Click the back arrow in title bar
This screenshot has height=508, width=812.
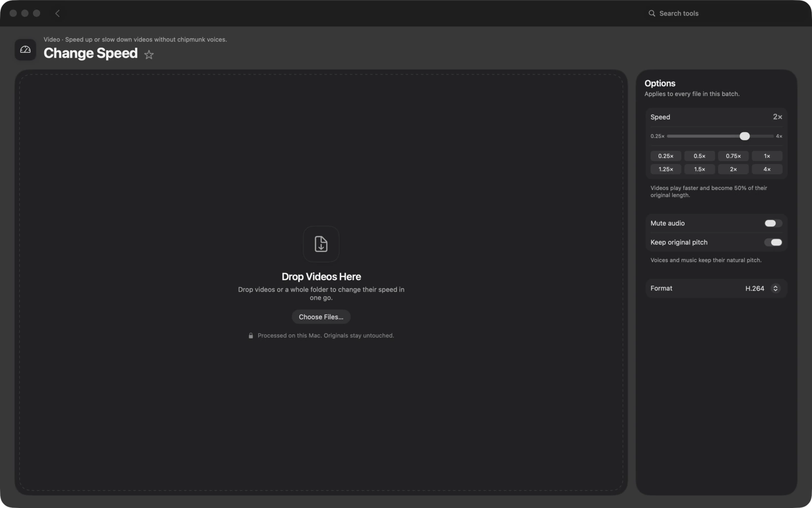[x=57, y=13]
